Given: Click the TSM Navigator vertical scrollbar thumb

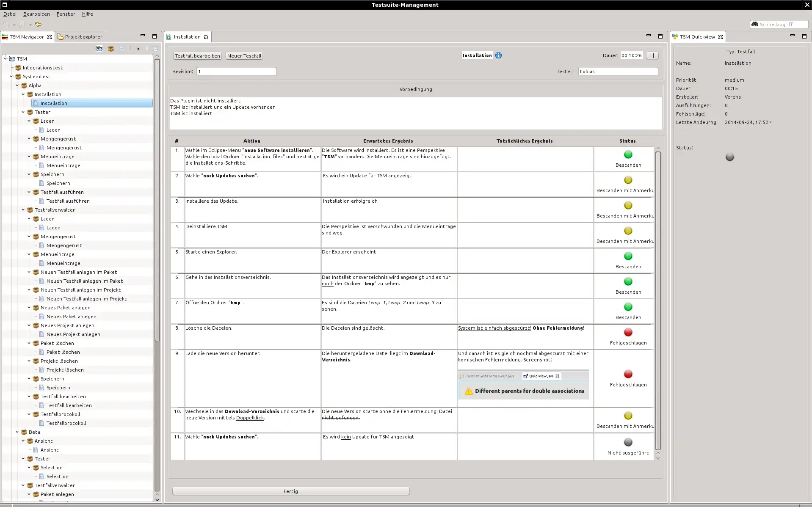Looking at the screenshot, I should (157, 200).
